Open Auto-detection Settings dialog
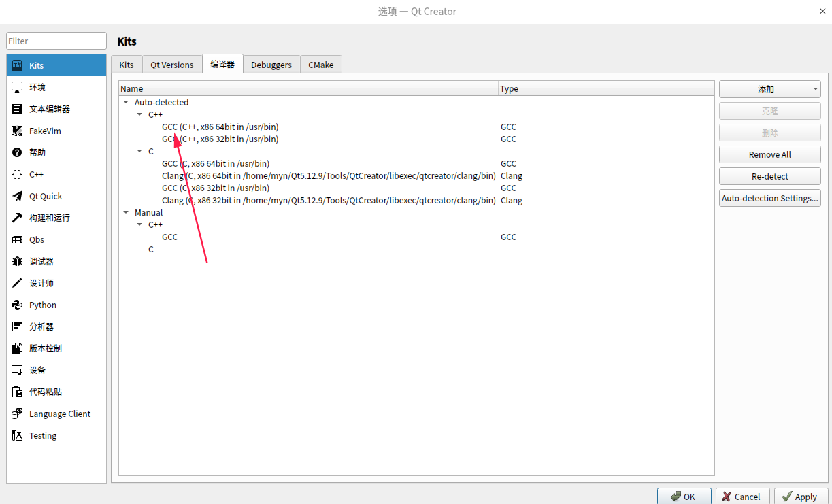 point(770,198)
